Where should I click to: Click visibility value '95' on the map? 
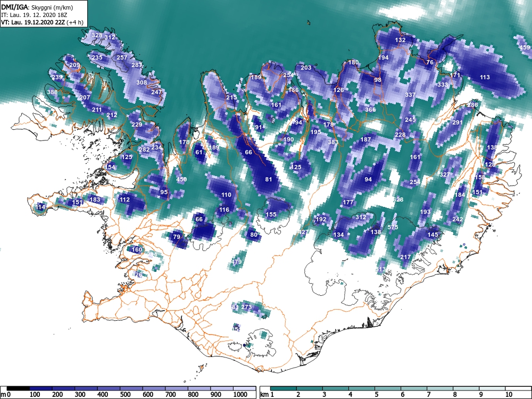point(164,192)
